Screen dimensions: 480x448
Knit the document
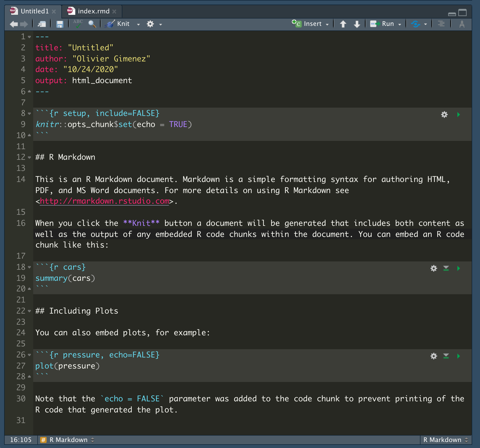[x=118, y=24]
